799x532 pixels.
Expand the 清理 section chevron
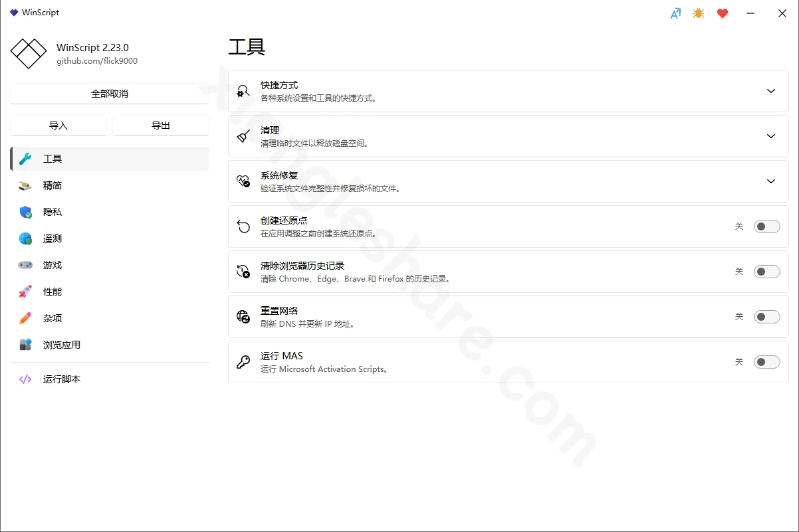tap(771, 136)
